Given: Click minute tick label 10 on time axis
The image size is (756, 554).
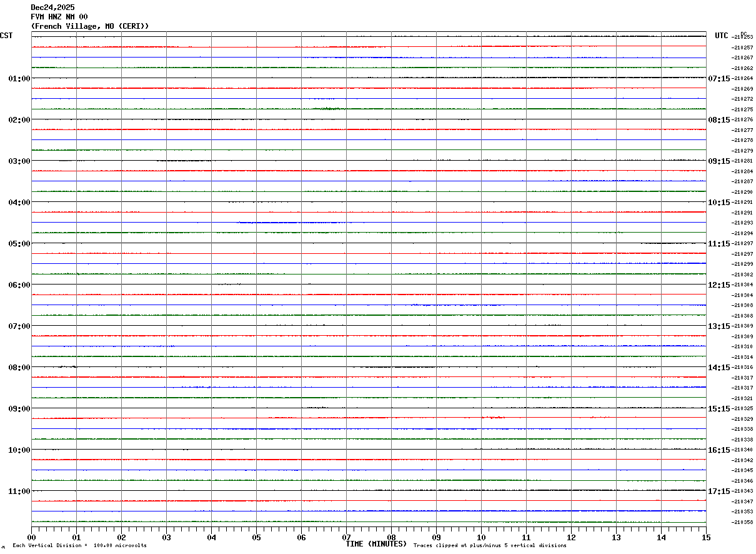Looking at the screenshot, I should point(481,537).
